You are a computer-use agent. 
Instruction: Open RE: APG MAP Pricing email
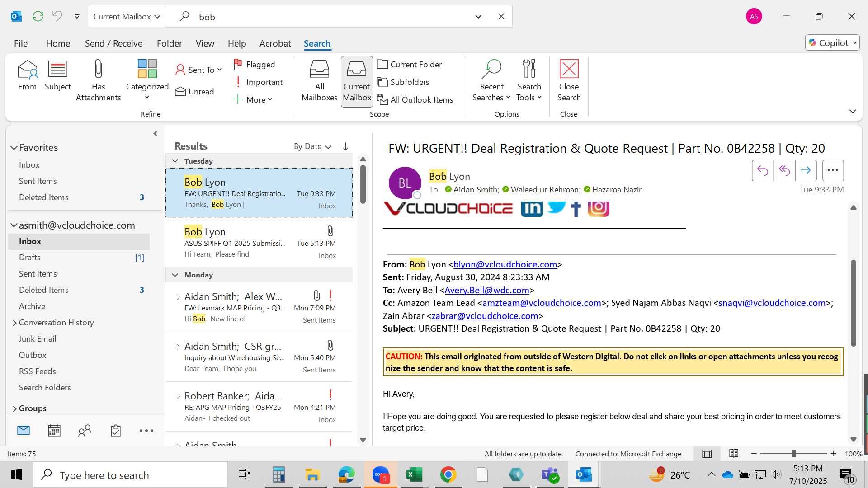click(259, 407)
